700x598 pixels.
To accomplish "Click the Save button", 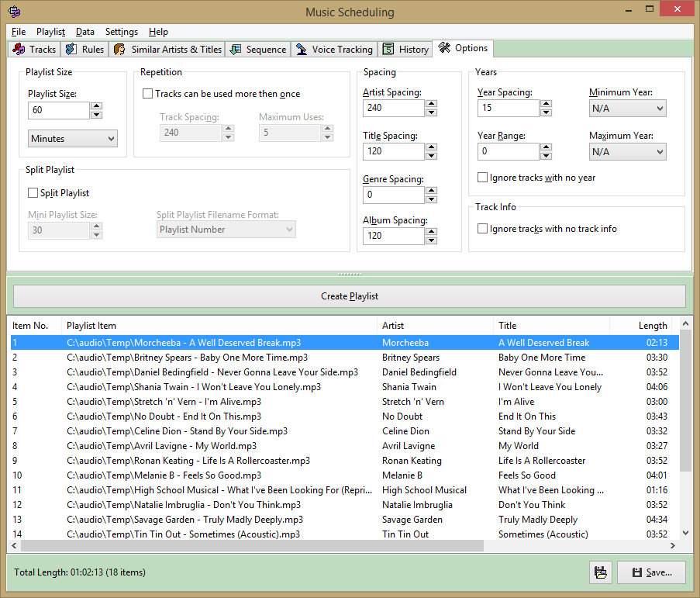I will 651,572.
